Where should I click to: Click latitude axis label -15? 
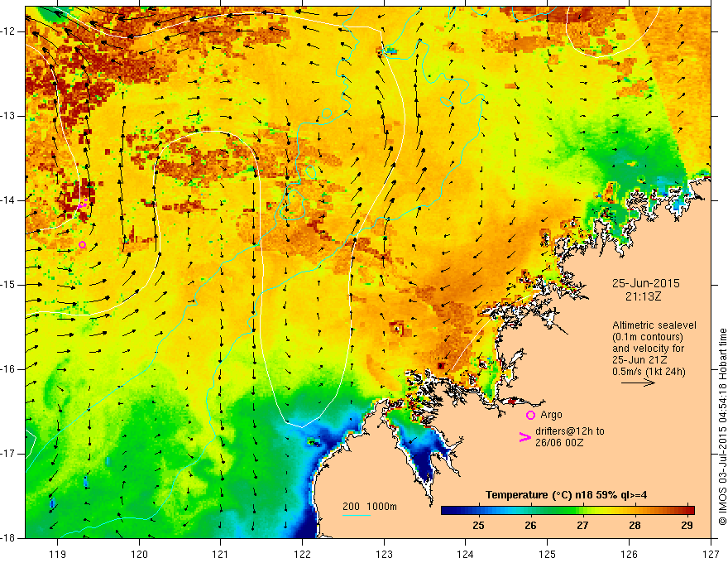coord(9,285)
